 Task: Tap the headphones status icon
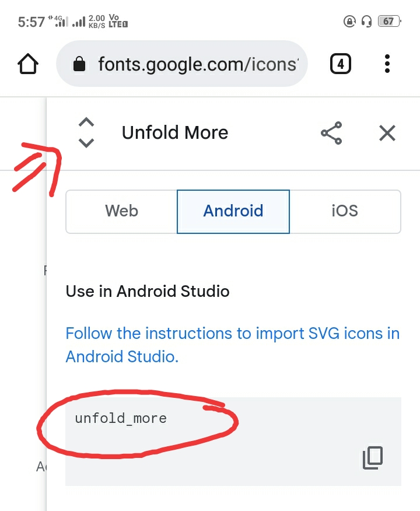click(367, 22)
